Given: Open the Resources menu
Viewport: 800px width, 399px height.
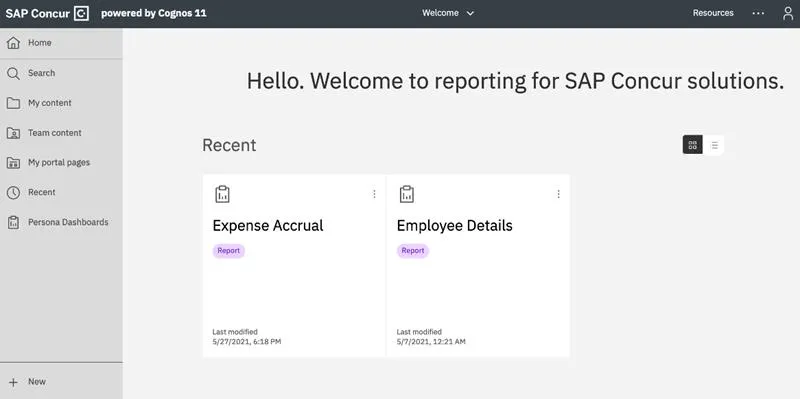Looking at the screenshot, I should coord(713,13).
